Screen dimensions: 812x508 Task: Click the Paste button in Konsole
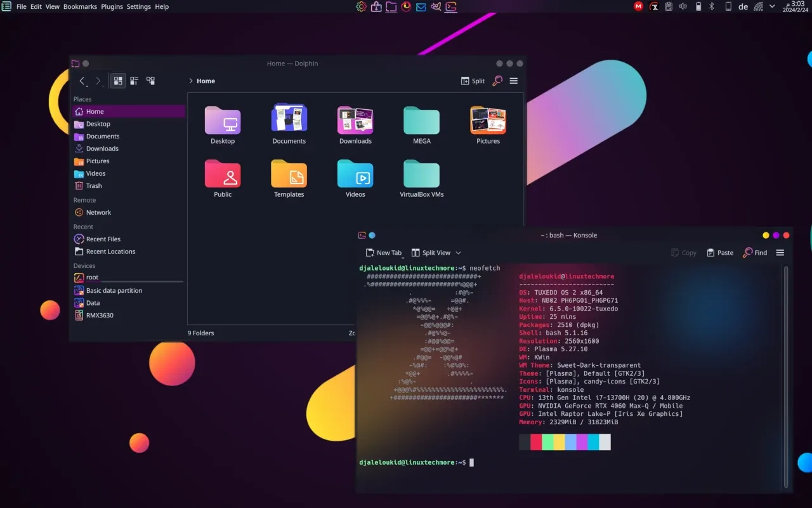[720, 253]
